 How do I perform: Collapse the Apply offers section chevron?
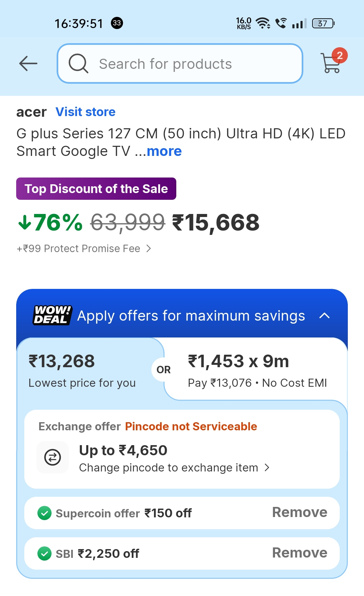pos(324,316)
